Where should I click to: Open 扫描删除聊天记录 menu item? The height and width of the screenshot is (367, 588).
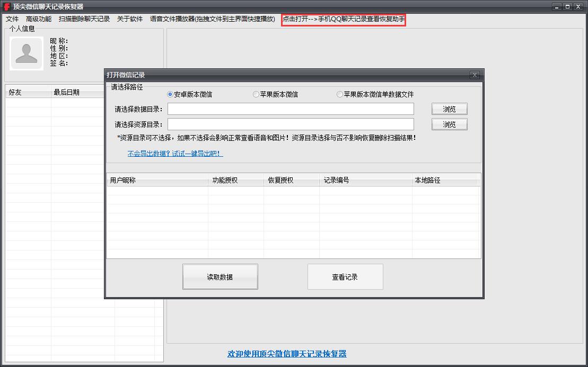pos(84,19)
